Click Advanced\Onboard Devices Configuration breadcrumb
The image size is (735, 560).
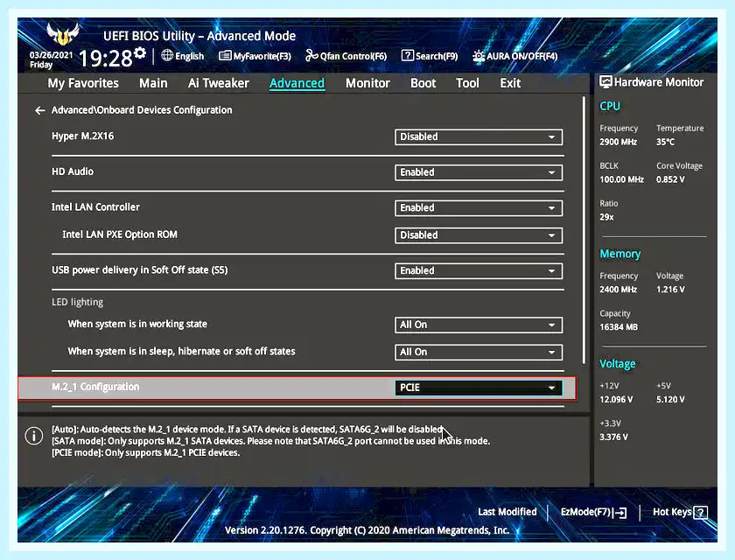click(142, 110)
